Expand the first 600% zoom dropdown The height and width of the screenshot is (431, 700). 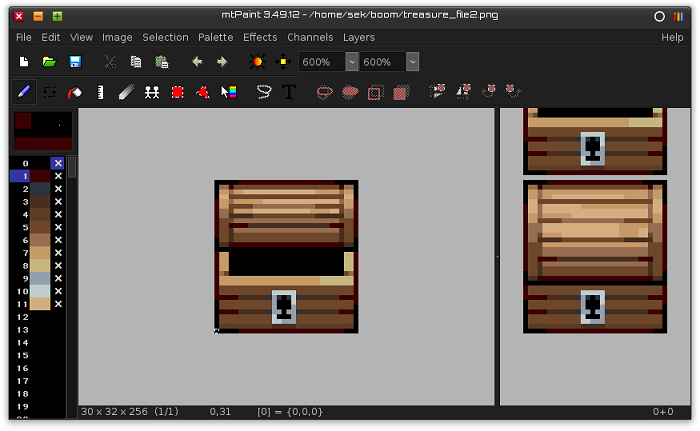click(x=352, y=62)
